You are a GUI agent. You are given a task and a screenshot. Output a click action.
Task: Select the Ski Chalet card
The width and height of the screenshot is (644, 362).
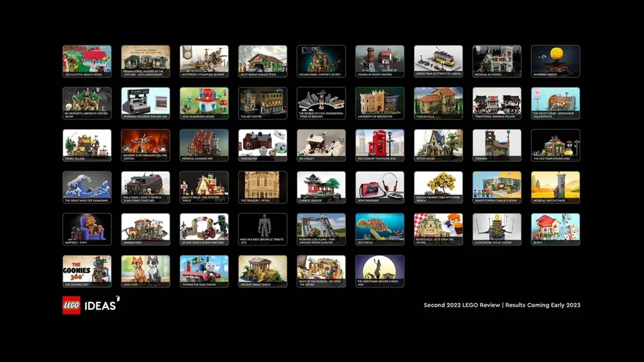pos(321,145)
